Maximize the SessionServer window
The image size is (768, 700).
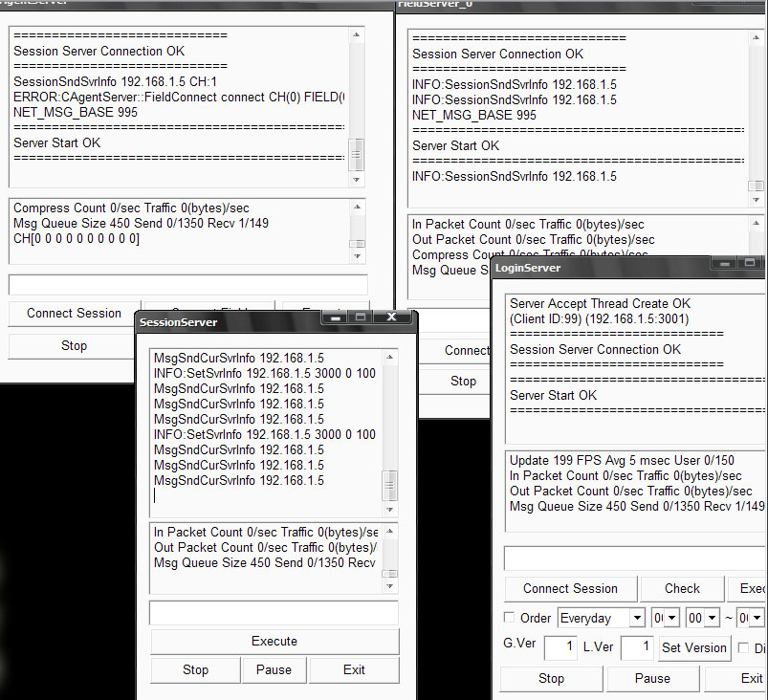(361, 317)
